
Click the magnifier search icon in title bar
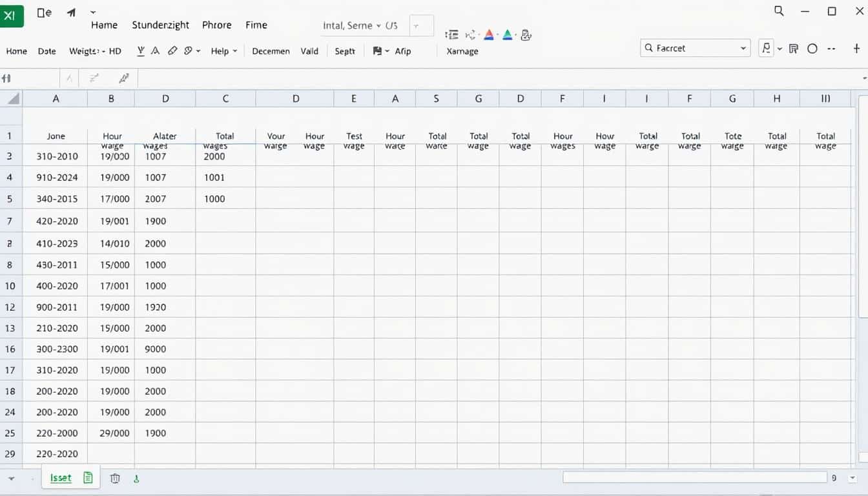tap(779, 11)
